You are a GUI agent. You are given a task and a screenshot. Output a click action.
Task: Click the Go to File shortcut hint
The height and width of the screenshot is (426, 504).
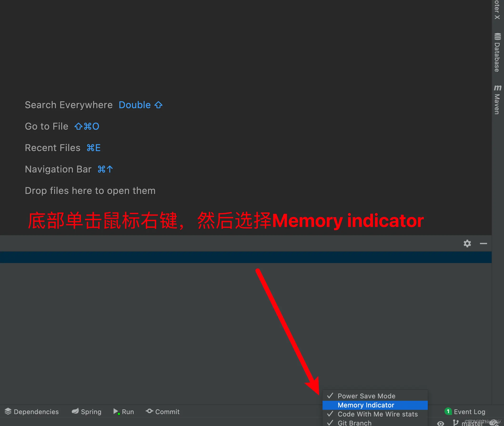click(x=87, y=126)
